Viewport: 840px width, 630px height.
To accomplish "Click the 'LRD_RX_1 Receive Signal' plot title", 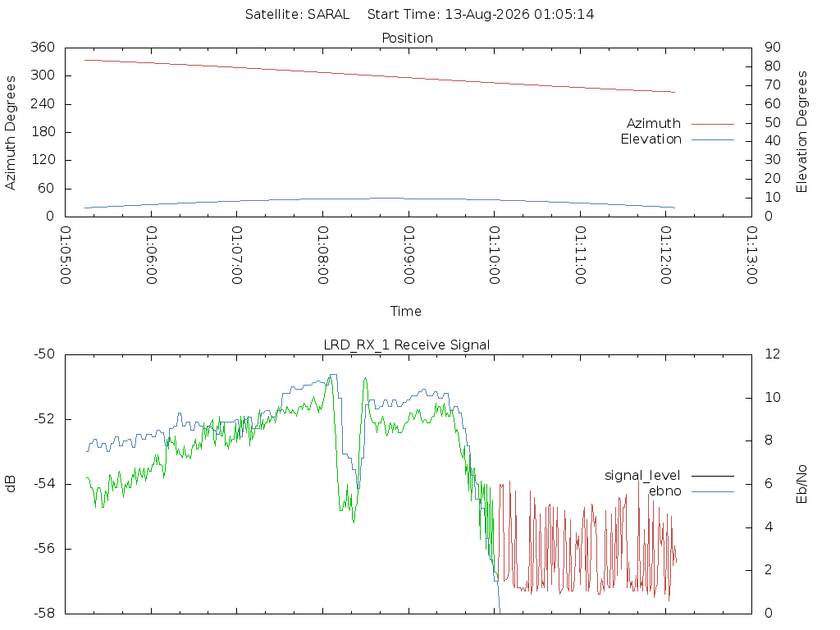I will tap(407, 345).
